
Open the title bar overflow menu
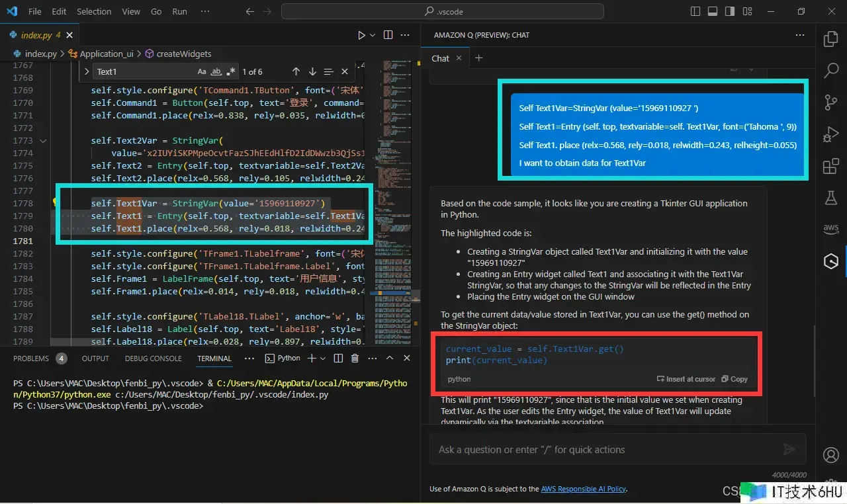204,11
